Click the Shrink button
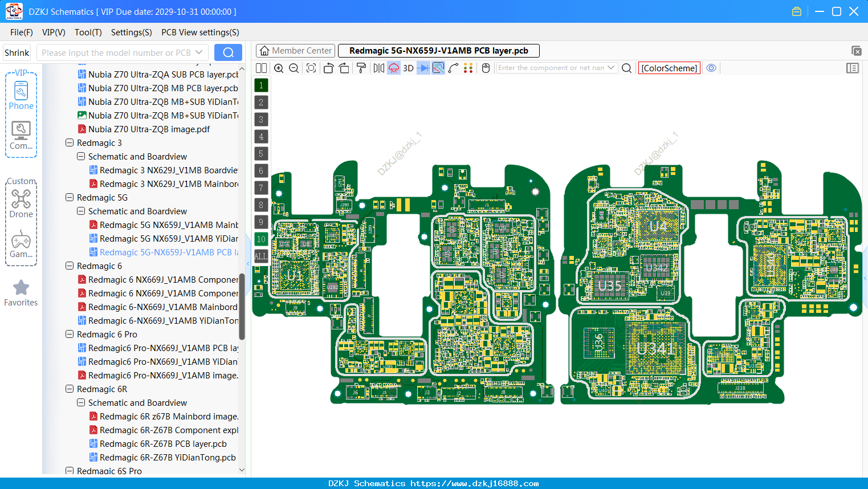 pyautogui.click(x=17, y=52)
